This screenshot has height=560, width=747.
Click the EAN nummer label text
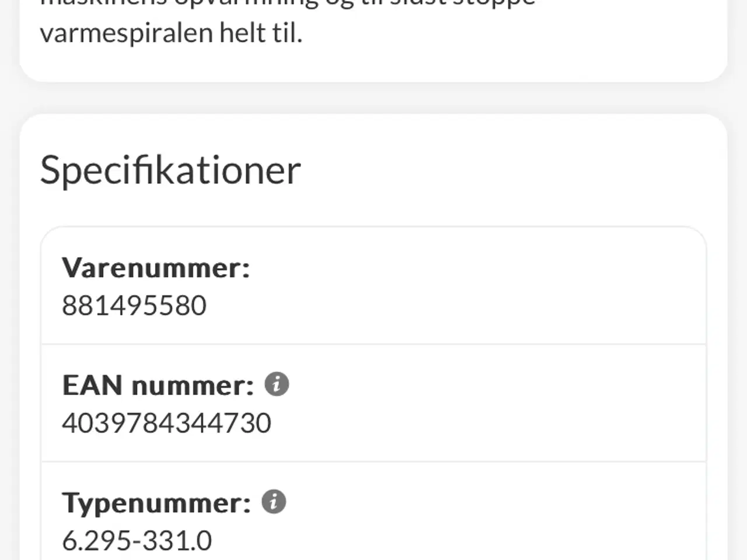click(x=159, y=385)
